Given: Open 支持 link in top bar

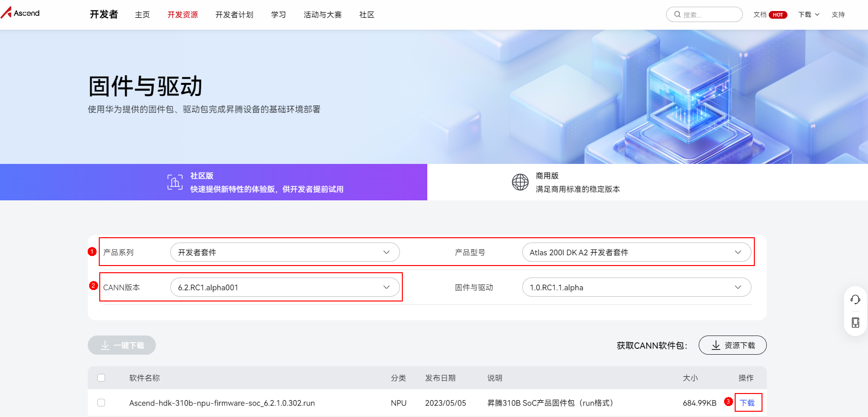Looking at the screenshot, I should 838,15.
